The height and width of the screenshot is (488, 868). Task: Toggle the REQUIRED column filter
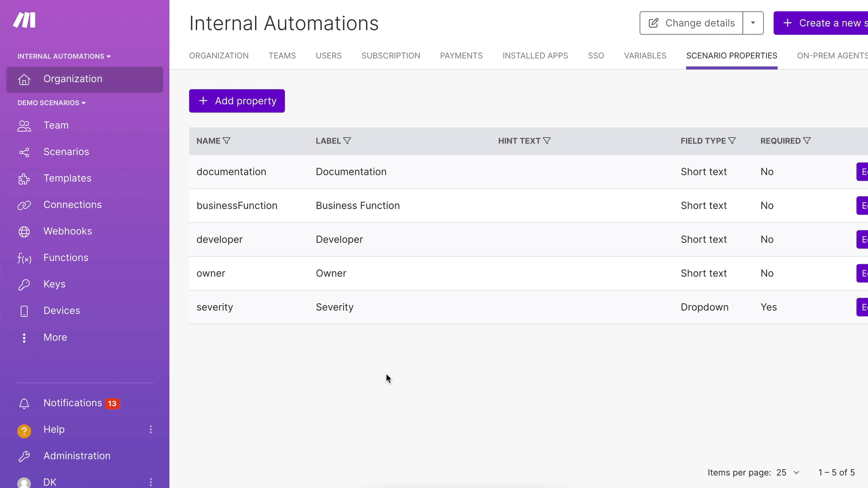[807, 141]
